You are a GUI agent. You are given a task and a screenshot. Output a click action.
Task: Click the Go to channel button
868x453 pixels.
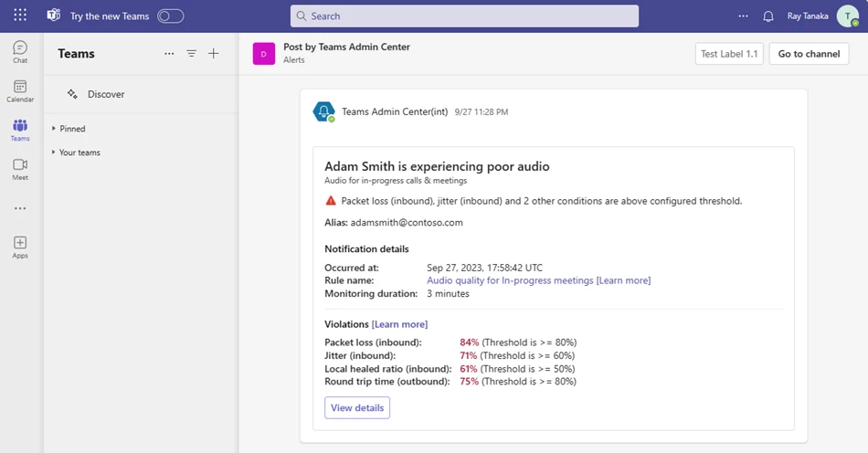809,54
